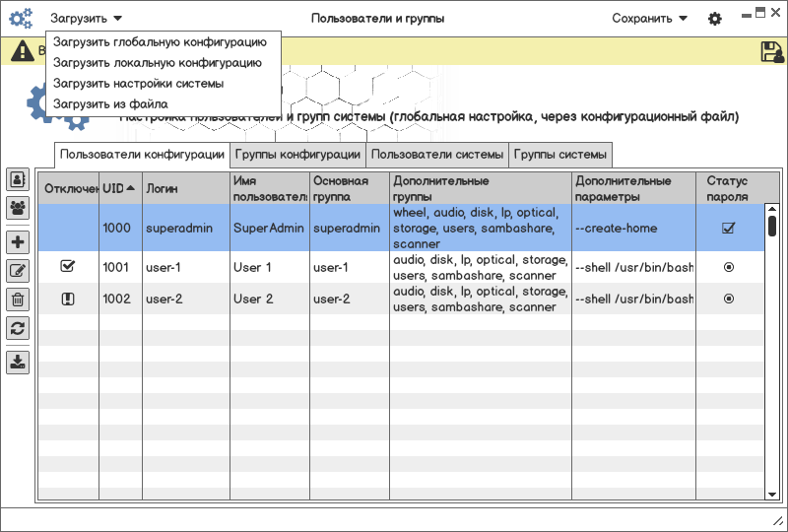The image size is (788, 532).
Task: Click the SuperAdmin name cell
Action: 270,228
